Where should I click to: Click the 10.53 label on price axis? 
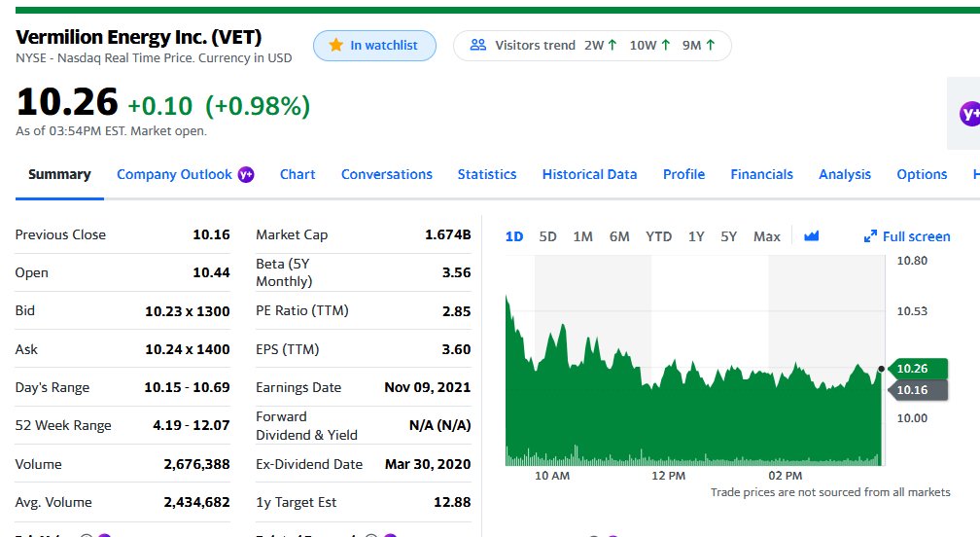[x=912, y=311]
